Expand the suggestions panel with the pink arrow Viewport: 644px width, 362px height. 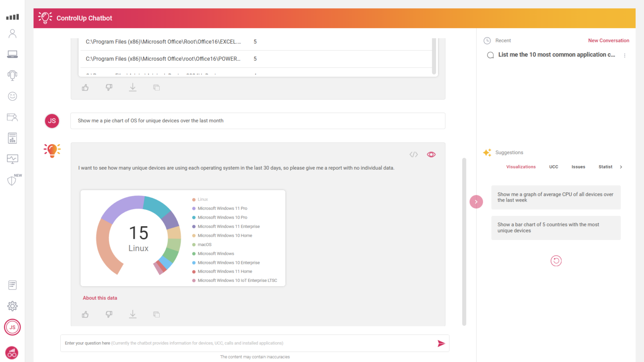pos(476,202)
